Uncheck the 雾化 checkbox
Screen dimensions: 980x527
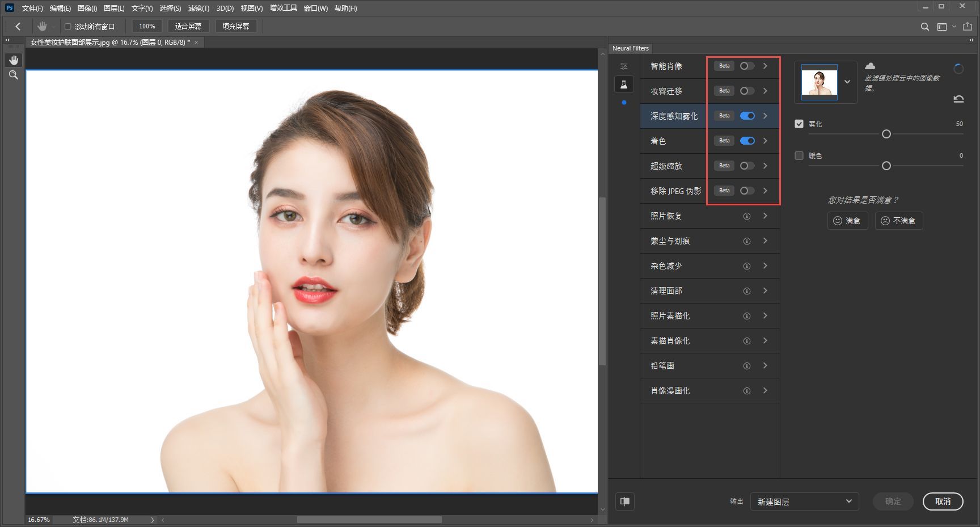pos(800,124)
